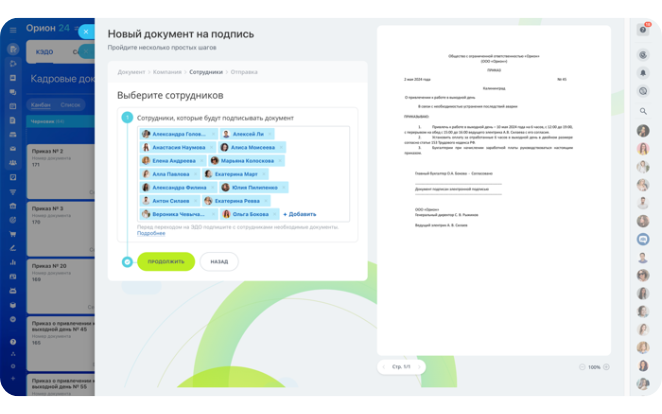Image resolution: width=662 pixels, height=414 pixels.
Task: Click Екатерина Ревва employee chip
Action: (x=237, y=201)
